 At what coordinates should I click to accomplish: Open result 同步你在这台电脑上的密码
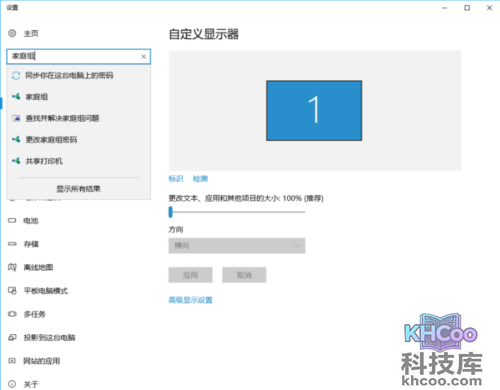coord(69,75)
